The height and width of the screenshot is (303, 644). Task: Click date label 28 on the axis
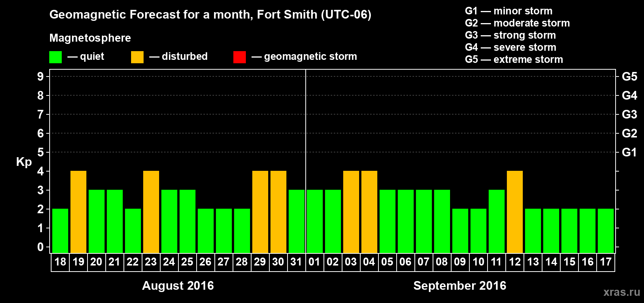pos(242,262)
